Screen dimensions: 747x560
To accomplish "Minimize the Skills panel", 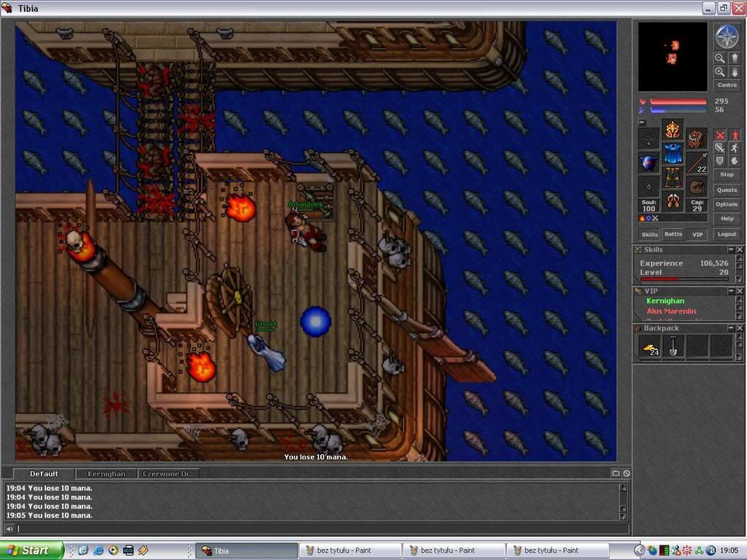I will [730, 249].
